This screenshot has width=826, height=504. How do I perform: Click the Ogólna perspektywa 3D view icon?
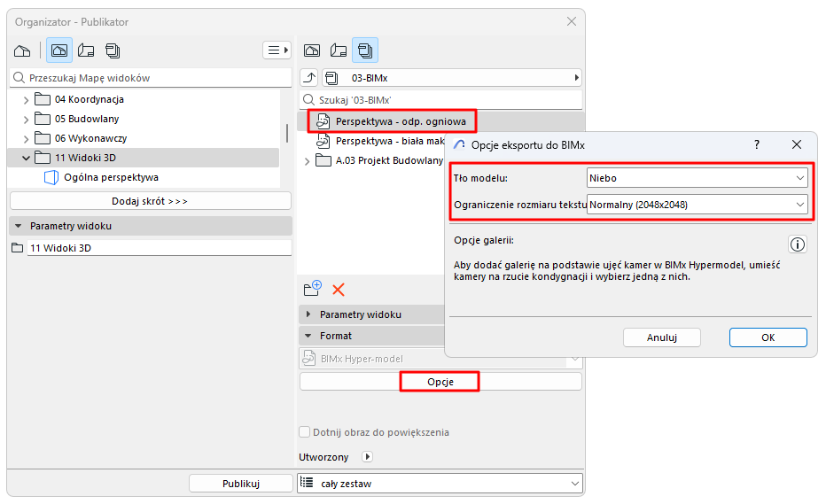[51, 177]
